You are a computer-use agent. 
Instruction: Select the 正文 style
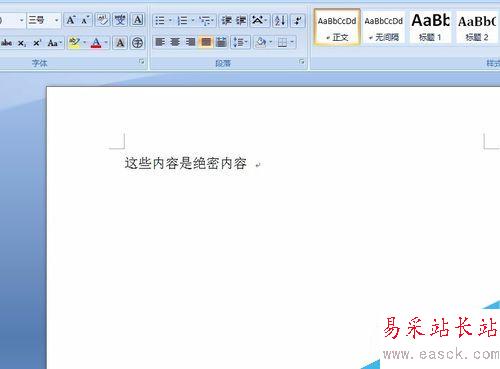coord(337,27)
